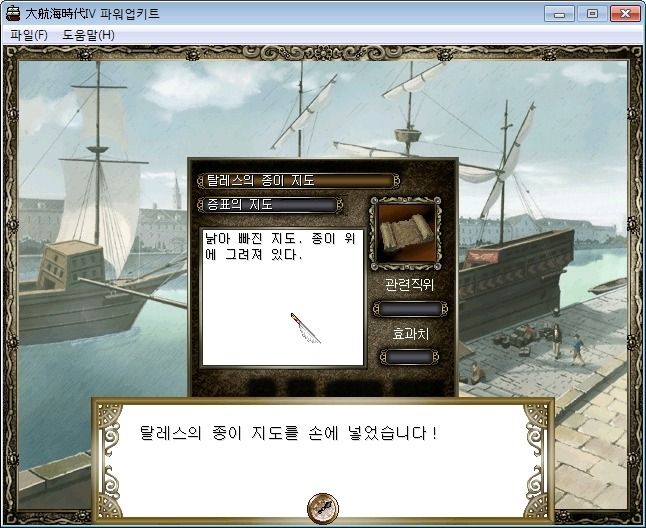Click the empty field under 관련직위
Viewport: 646px width, 528px height.
(x=410, y=309)
